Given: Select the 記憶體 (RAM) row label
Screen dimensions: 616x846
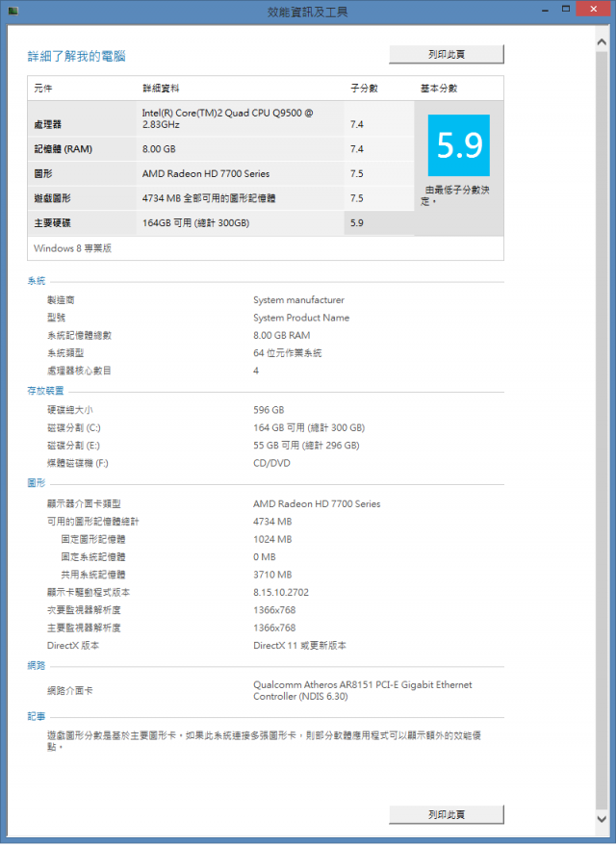Looking at the screenshot, I should pyautogui.click(x=64, y=149).
